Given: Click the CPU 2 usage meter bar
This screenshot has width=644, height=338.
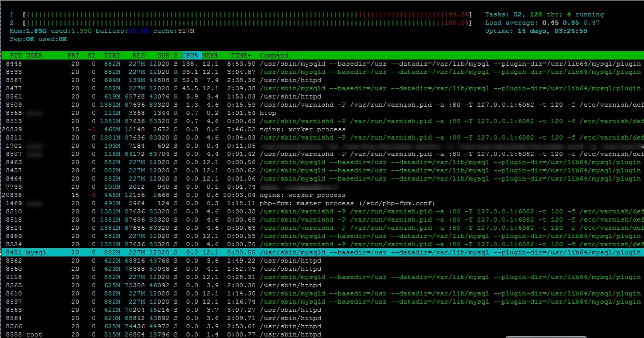Looking at the screenshot, I should coord(246,23).
